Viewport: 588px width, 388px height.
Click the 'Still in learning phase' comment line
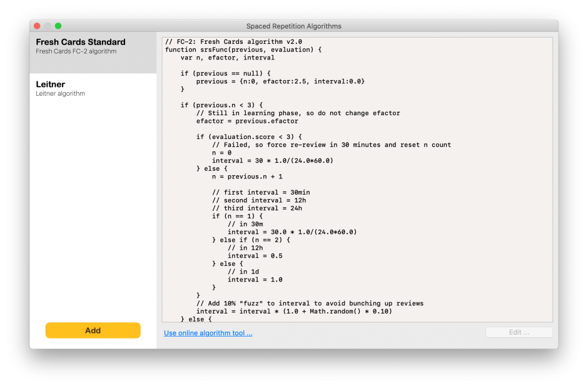tap(298, 113)
